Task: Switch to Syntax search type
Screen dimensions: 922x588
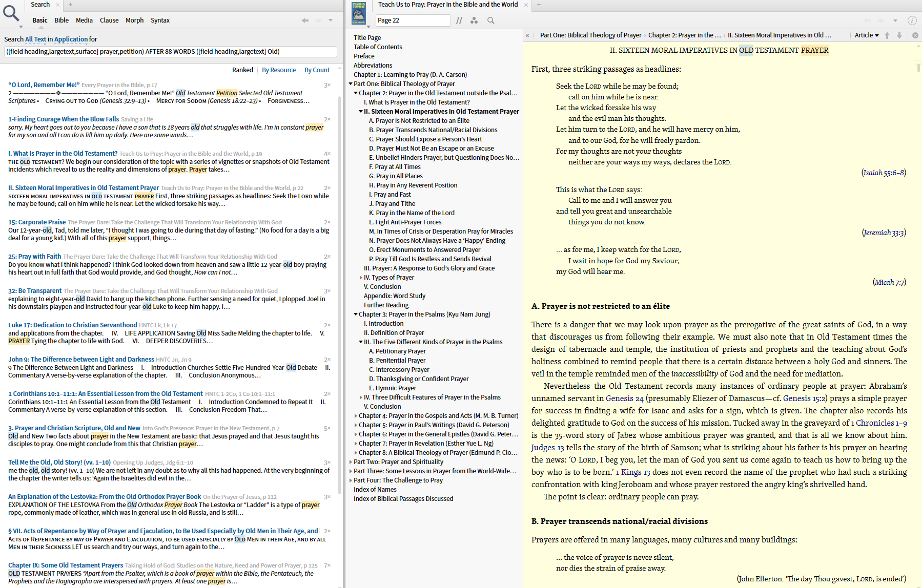Action: coord(160,20)
